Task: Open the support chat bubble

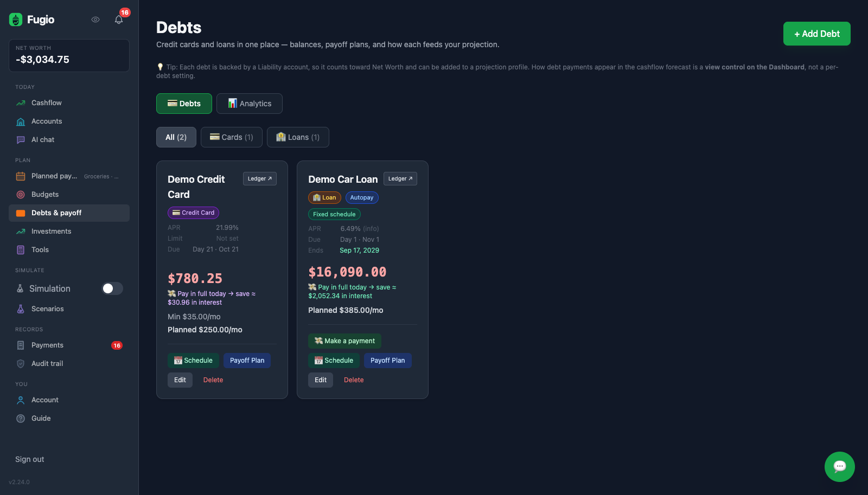Action: click(x=840, y=467)
